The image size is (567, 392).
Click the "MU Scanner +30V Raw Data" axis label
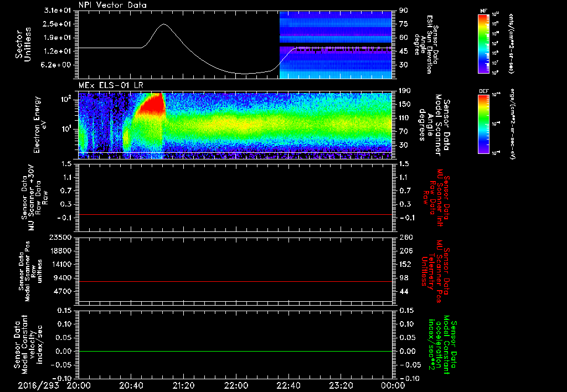click(x=34, y=198)
